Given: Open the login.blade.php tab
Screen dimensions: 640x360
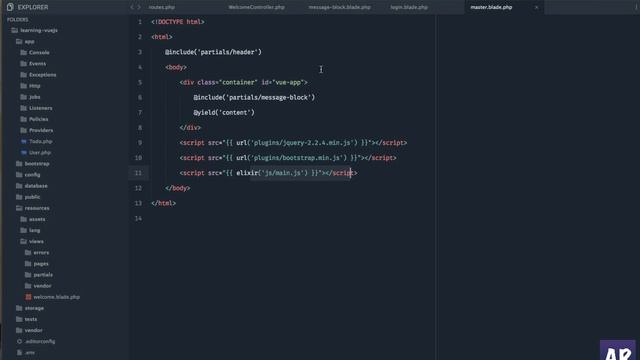Looking at the screenshot, I should (x=409, y=7).
